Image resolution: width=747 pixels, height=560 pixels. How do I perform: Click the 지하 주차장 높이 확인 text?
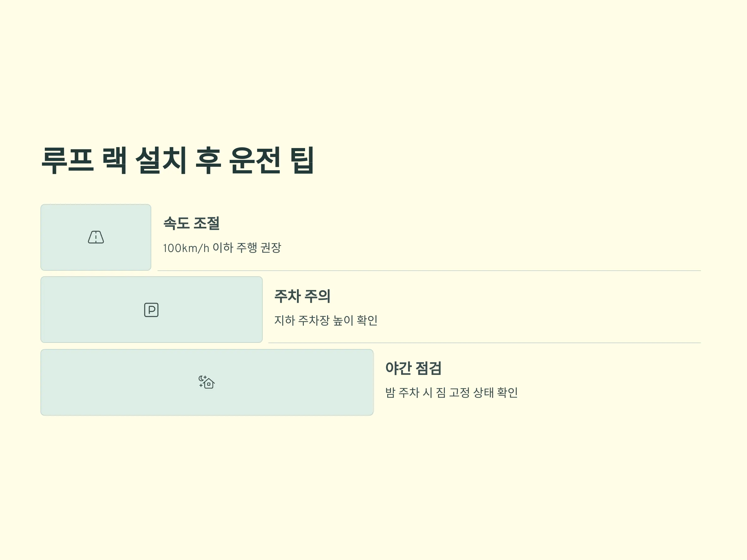pos(326,320)
